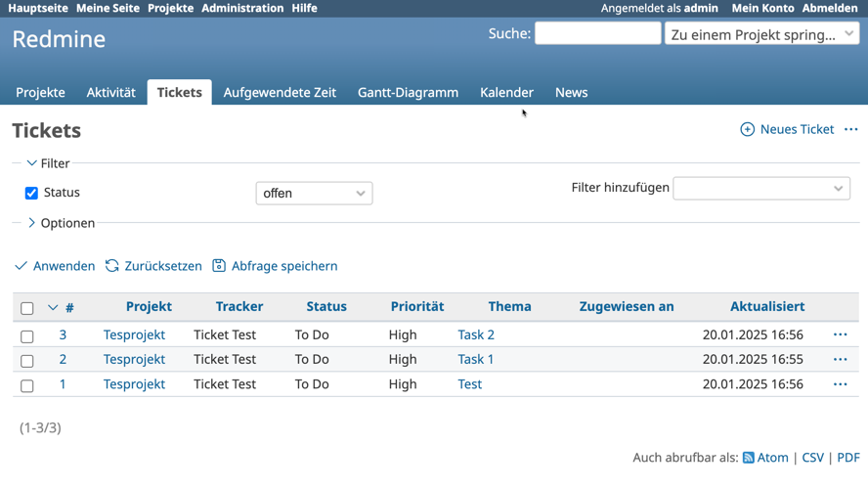Open actions menu for ticket Test

(841, 384)
